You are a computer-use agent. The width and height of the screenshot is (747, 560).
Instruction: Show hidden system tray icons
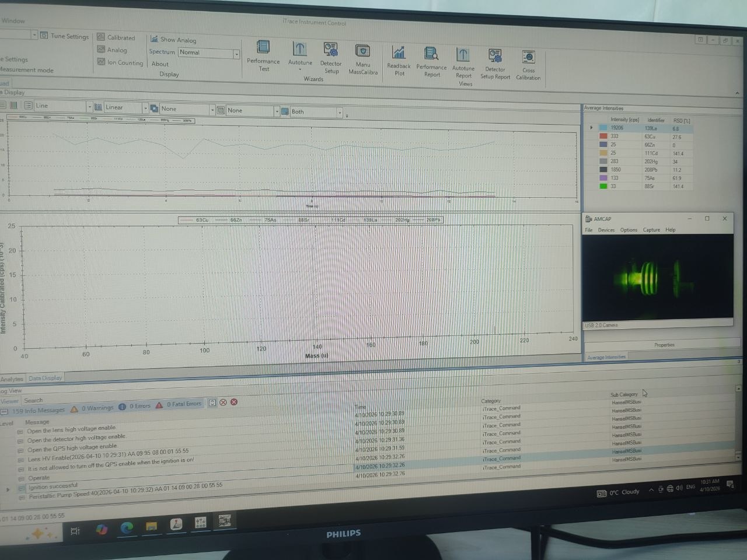click(x=651, y=490)
